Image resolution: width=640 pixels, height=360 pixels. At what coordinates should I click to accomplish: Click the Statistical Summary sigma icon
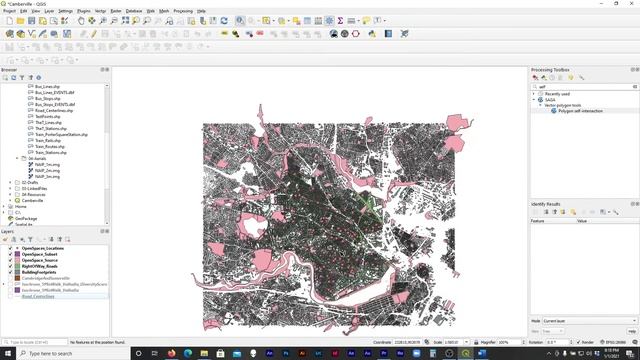click(340, 20)
